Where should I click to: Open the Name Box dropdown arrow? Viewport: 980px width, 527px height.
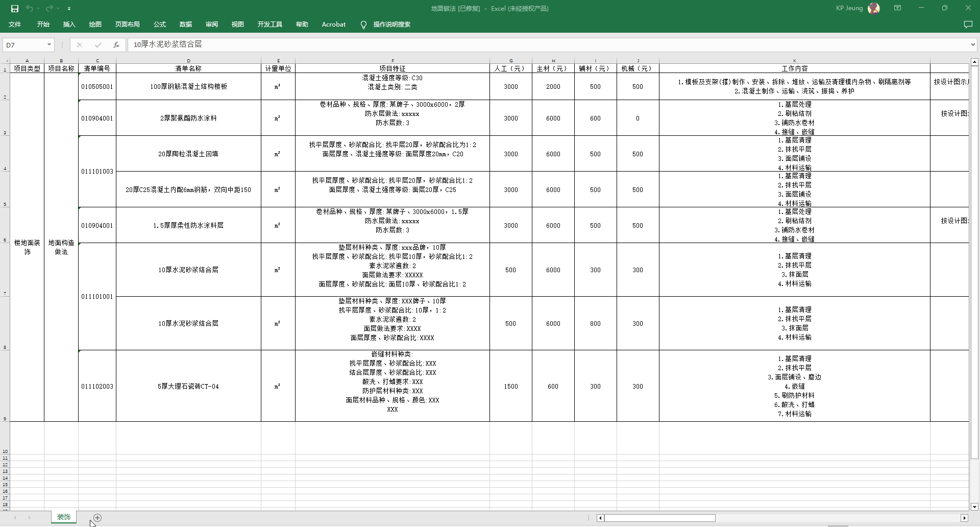coord(49,45)
